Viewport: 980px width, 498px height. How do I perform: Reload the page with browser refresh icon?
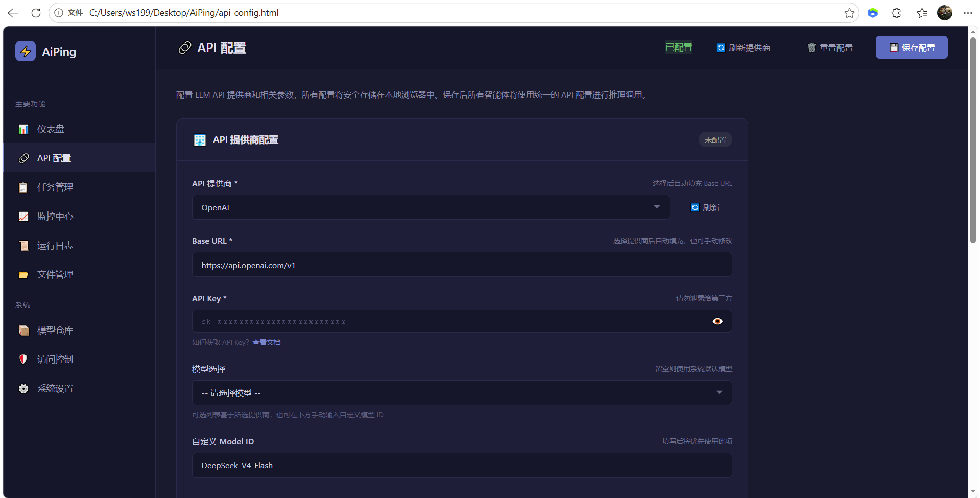tap(36, 13)
